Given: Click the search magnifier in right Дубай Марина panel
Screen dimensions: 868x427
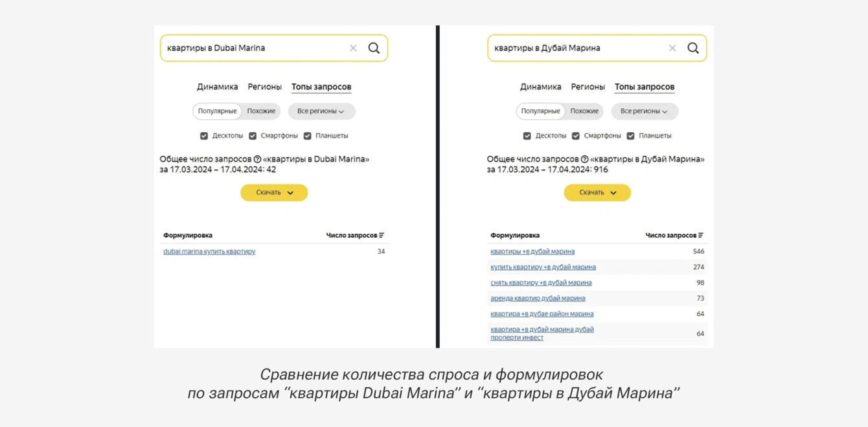Looking at the screenshot, I should 693,48.
